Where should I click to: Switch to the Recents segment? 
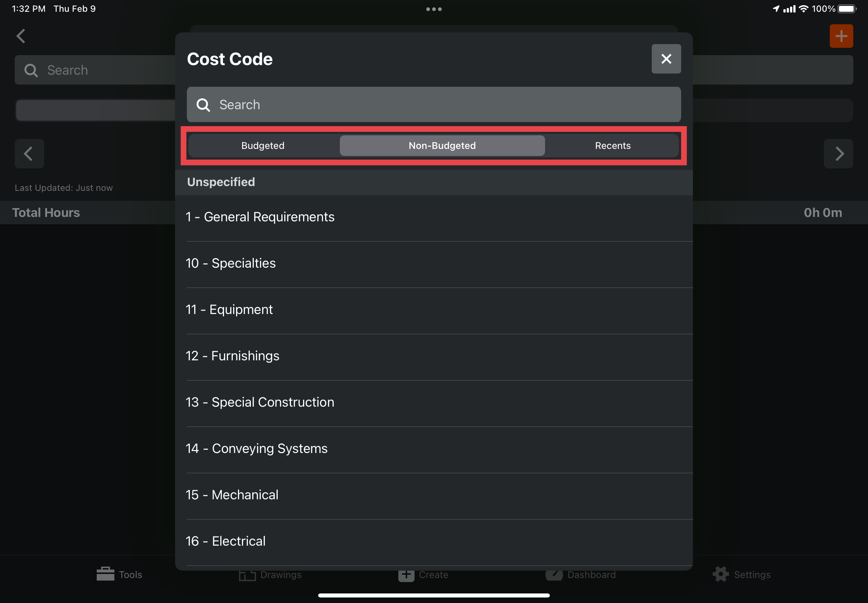(612, 146)
